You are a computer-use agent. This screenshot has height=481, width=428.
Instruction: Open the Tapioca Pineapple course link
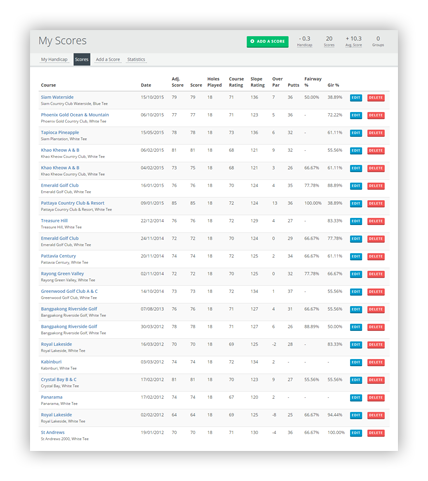[x=60, y=132]
